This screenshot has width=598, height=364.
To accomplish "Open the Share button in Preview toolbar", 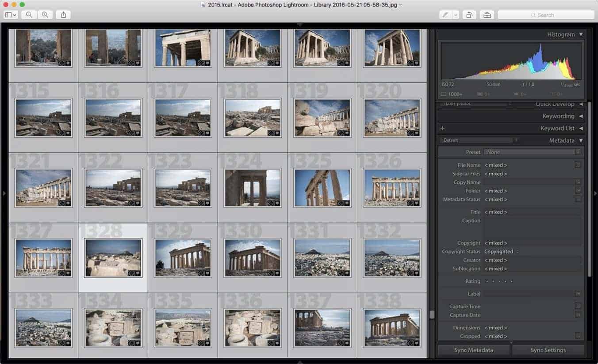I will coord(63,15).
